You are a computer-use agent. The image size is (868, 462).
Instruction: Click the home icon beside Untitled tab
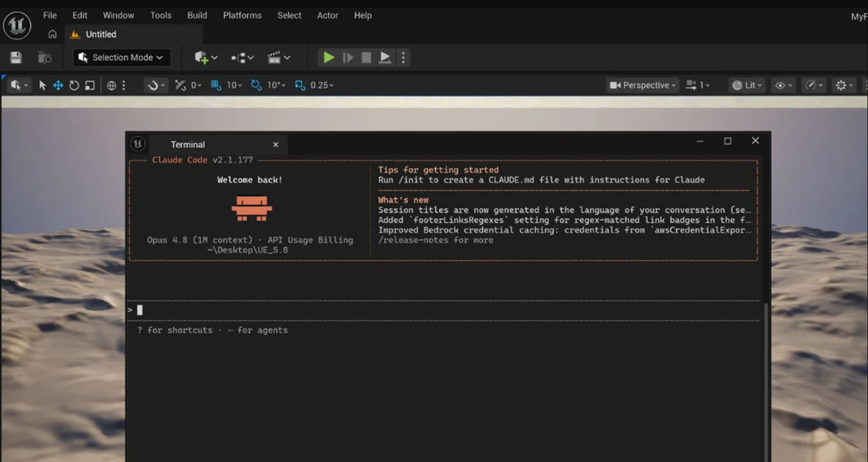pos(52,35)
